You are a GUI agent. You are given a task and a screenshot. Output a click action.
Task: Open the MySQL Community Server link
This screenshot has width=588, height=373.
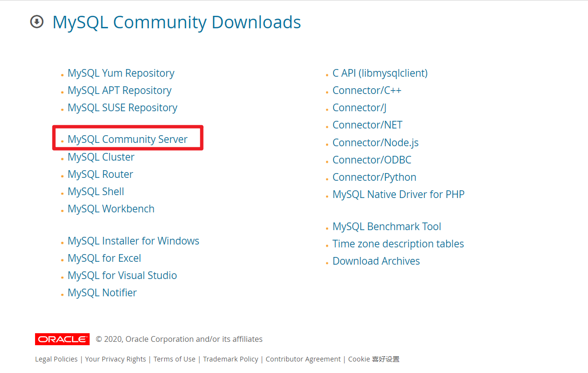pos(128,140)
